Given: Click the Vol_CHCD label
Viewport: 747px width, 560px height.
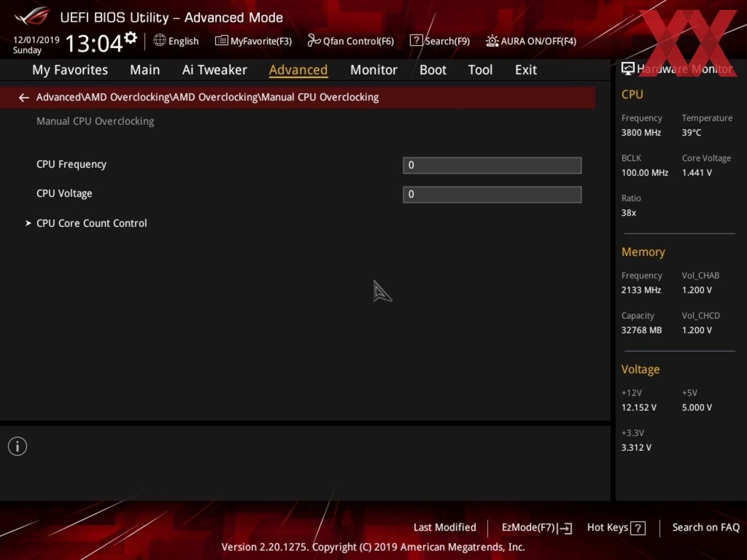Looking at the screenshot, I should click(x=701, y=316).
